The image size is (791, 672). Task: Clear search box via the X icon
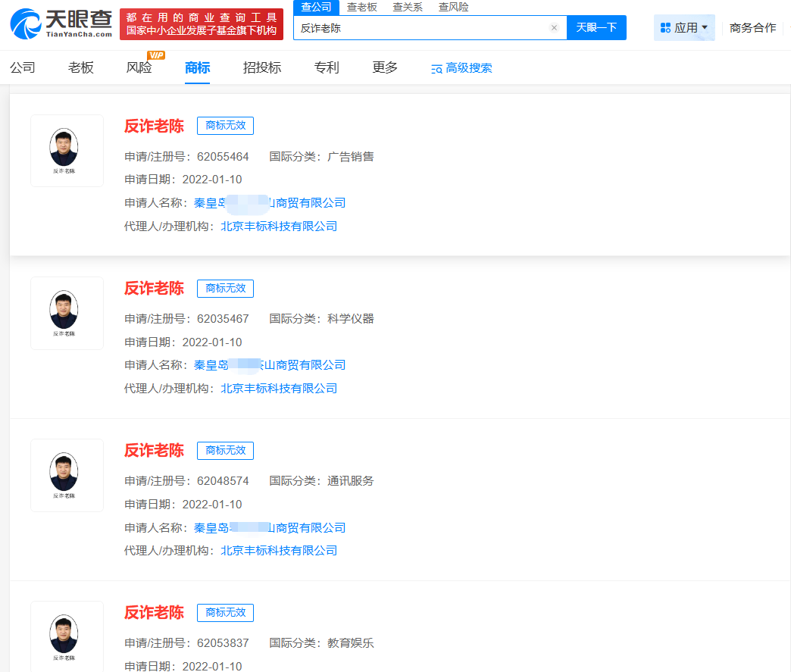point(554,27)
